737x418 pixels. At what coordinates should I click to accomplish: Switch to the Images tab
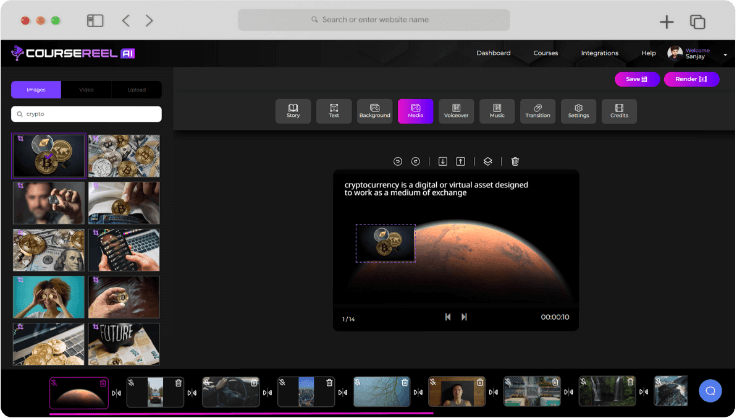pos(36,90)
